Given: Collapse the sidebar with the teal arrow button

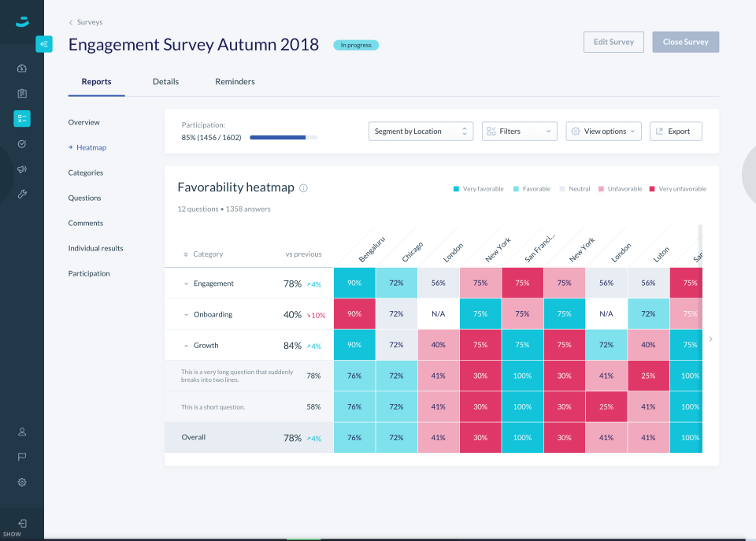Looking at the screenshot, I should pyautogui.click(x=44, y=44).
